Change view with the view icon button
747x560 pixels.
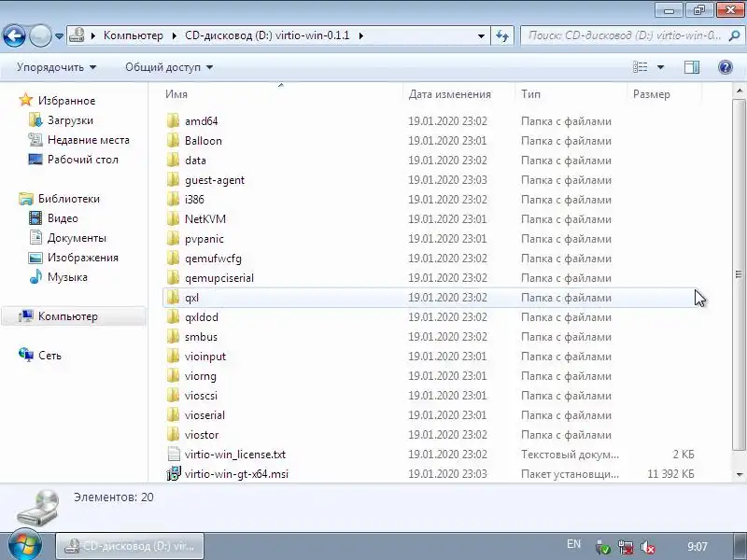(641, 67)
